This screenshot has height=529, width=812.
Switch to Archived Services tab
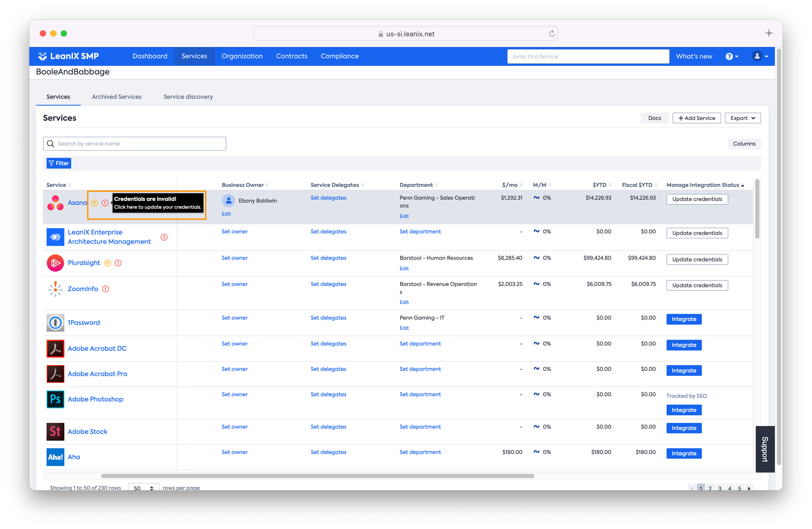click(116, 96)
